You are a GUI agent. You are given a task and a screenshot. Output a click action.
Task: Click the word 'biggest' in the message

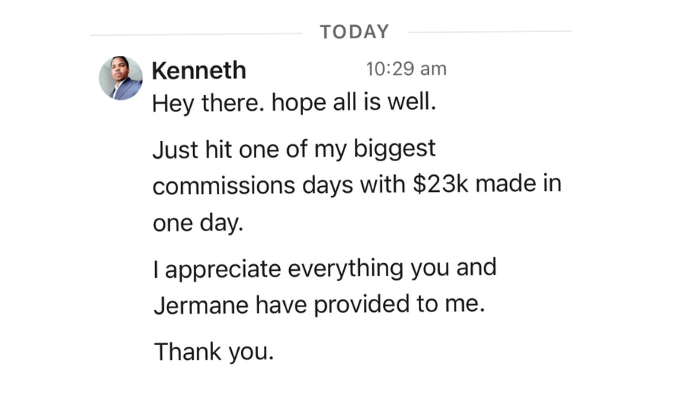(x=395, y=149)
